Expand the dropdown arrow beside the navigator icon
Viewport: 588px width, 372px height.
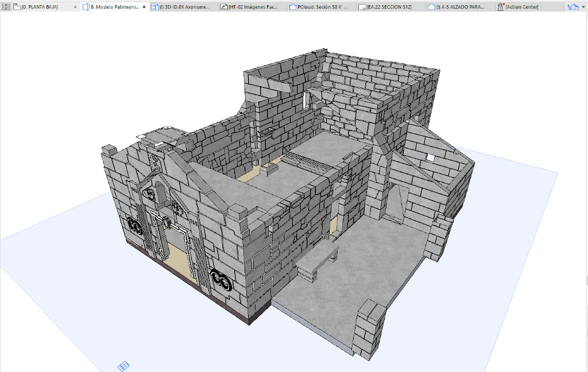click(x=583, y=7)
